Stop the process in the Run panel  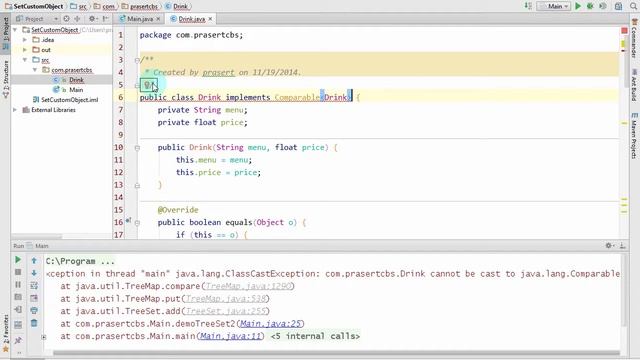pos(18,272)
